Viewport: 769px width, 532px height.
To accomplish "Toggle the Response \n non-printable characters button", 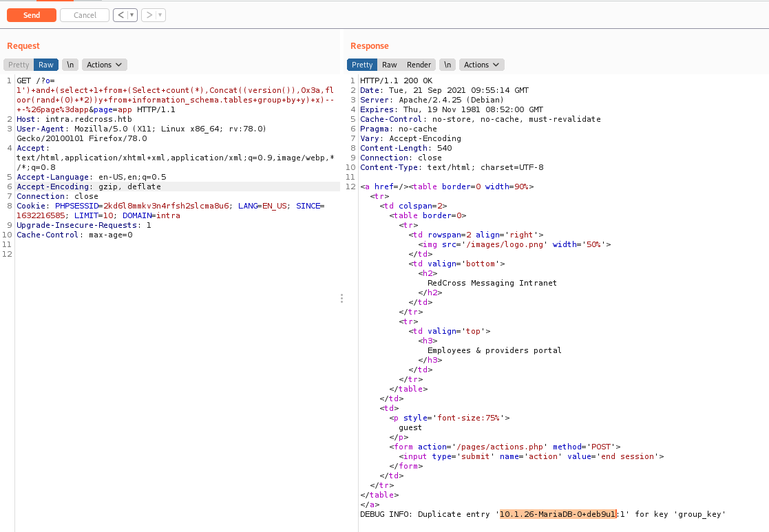I will [x=447, y=65].
